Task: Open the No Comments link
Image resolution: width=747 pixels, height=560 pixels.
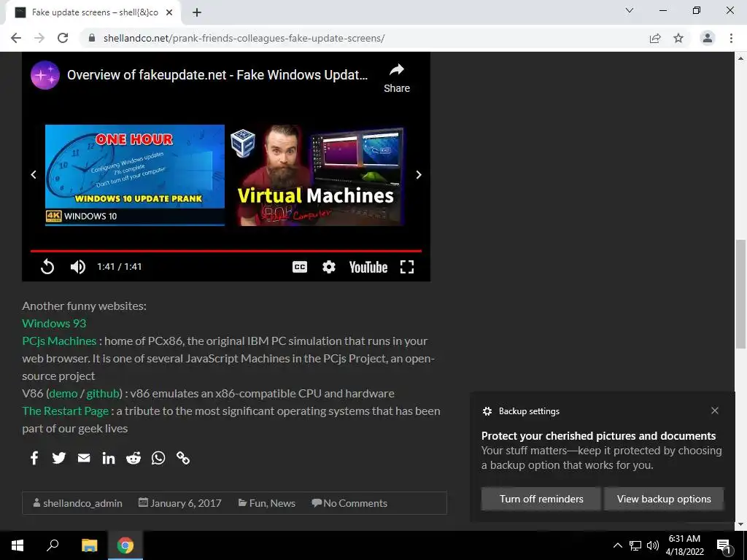Action: coord(355,503)
